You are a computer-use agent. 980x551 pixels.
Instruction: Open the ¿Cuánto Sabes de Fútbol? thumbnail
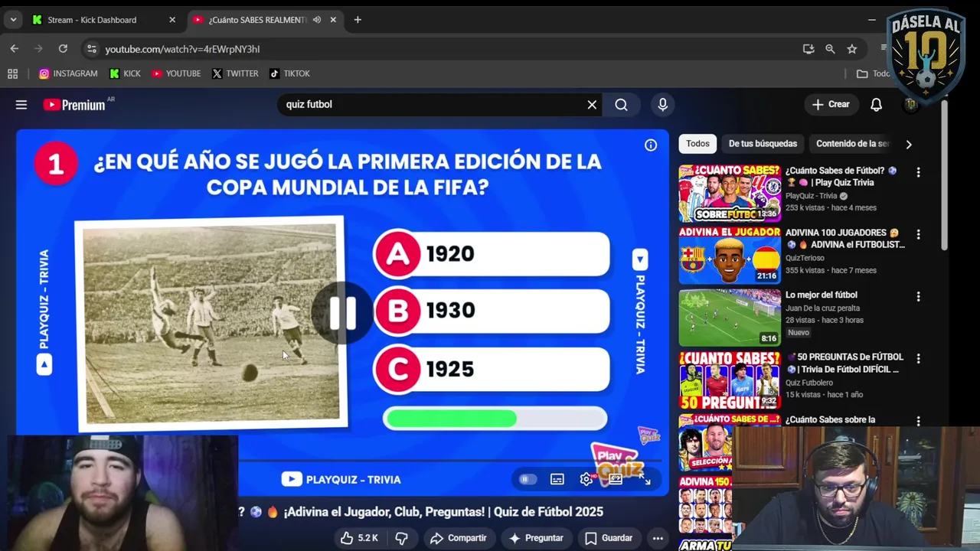click(730, 193)
